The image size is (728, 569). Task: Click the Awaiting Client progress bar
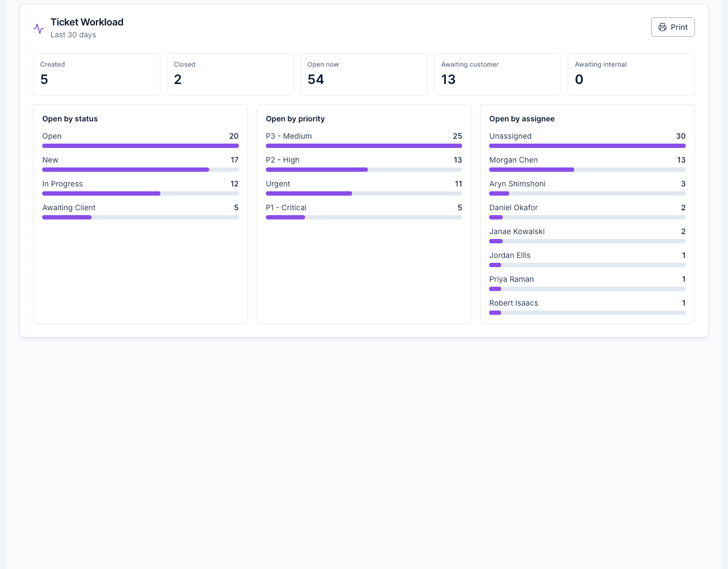click(140, 217)
